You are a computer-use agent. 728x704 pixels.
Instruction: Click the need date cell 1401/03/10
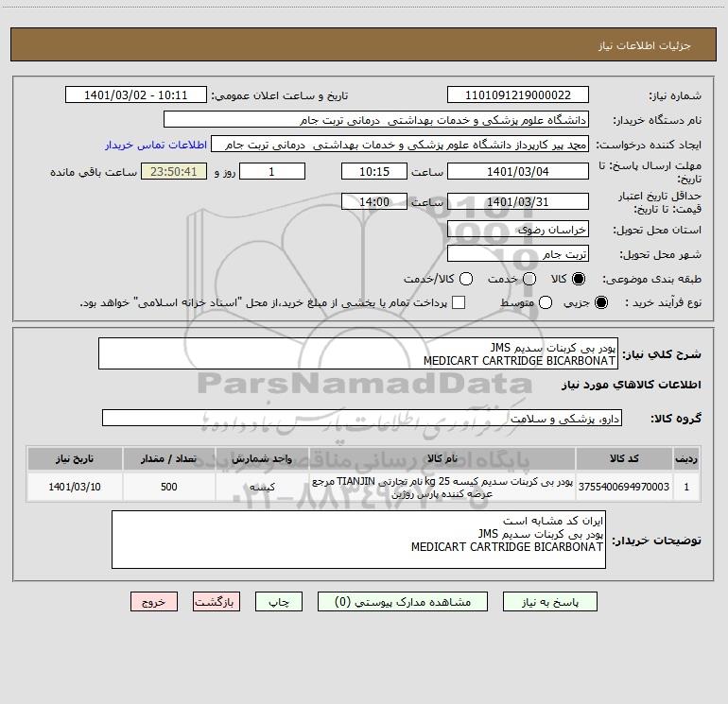(x=75, y=487)
